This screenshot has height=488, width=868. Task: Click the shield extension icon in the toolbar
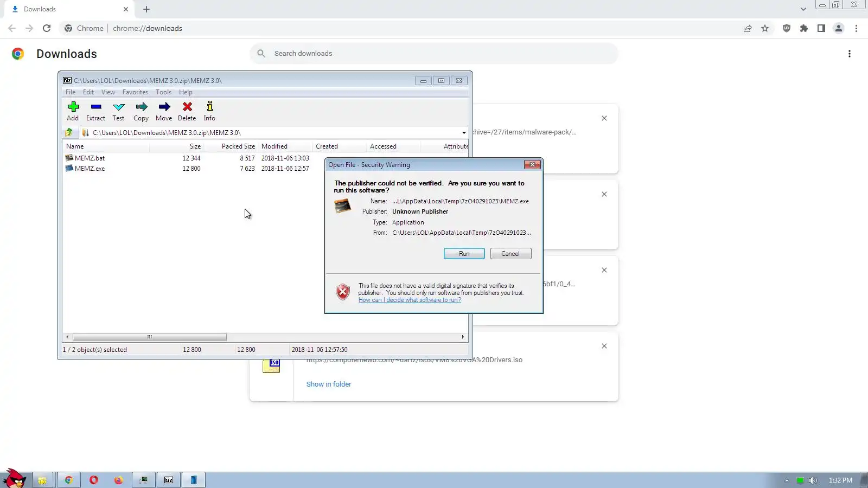click(787, 28)
